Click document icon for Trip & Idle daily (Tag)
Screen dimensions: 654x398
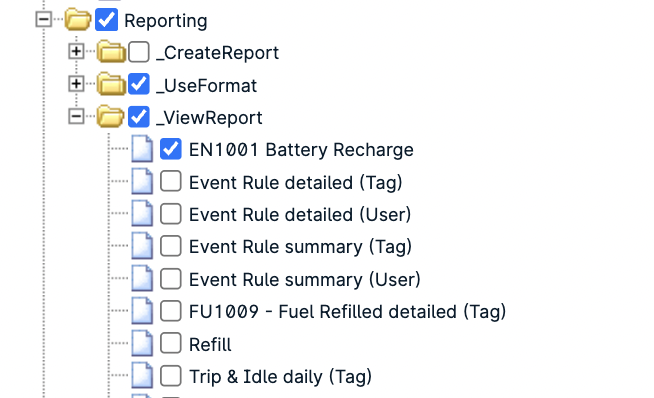[x=142, y=375]
